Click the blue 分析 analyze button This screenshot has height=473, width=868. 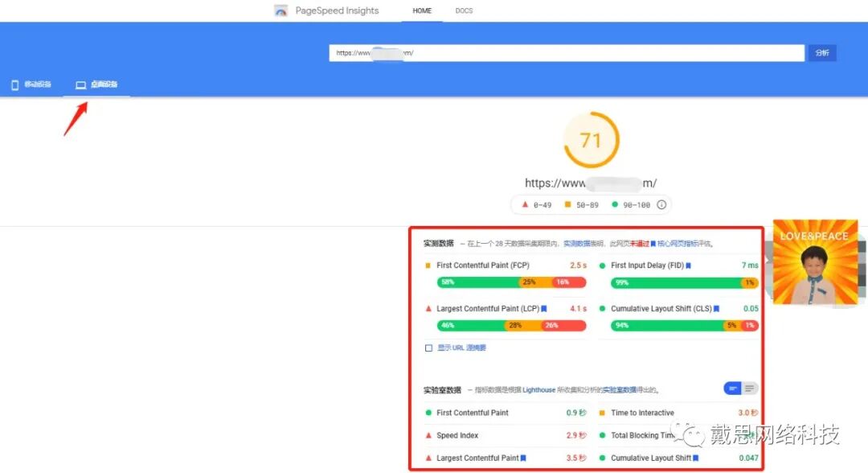822,52
